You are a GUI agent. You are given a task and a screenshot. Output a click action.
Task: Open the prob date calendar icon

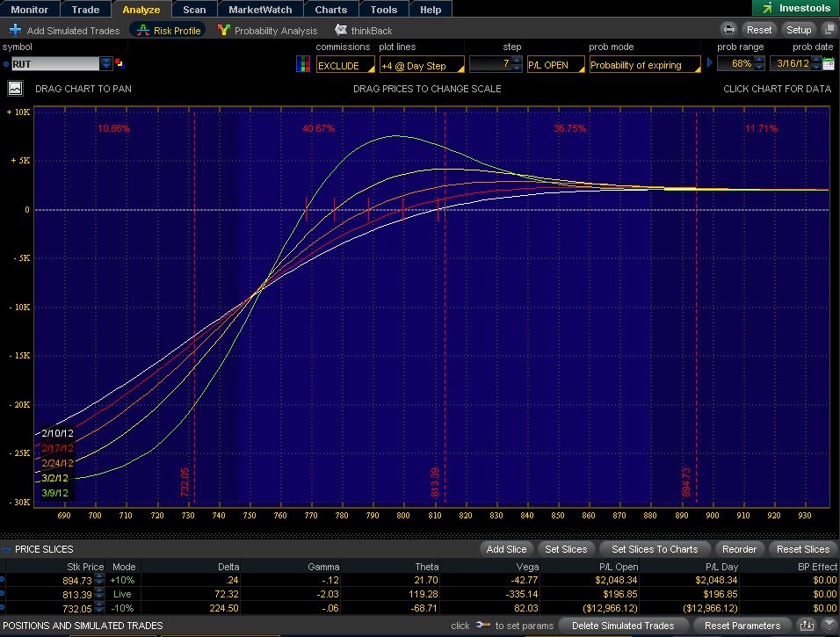coord(829,64)
